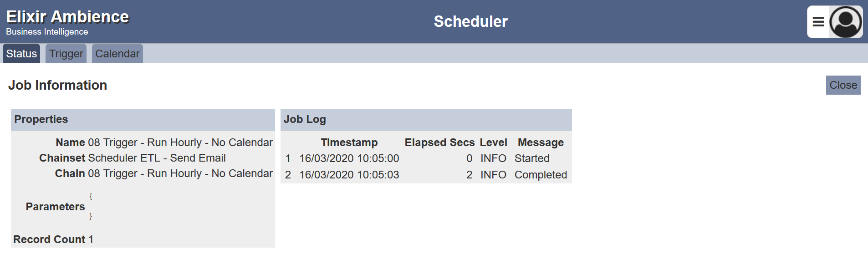Screen dimensions: 868x254
Task: Select the Completed log row
Action: [426, 175]
